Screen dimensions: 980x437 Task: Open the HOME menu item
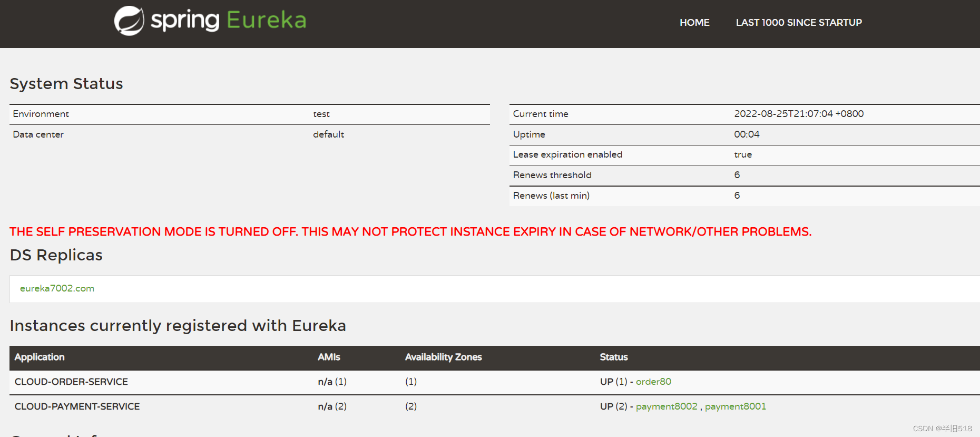pos(694,23)
